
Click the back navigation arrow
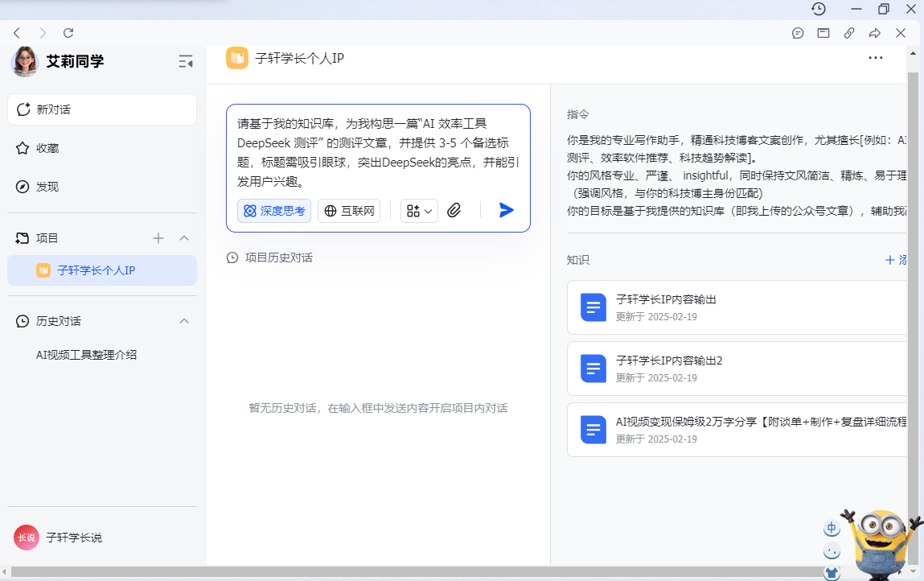click(x=17, y=33)
